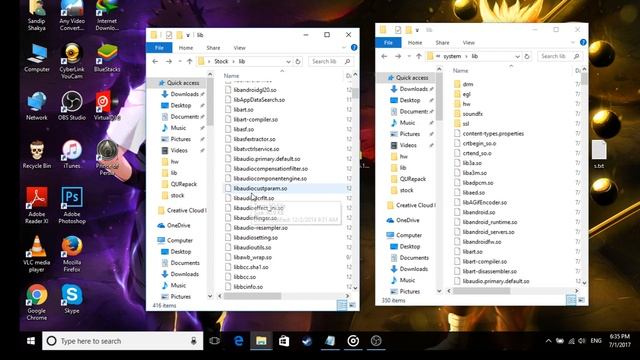Screen dimensions: 640x360
Task: Launch Skype from desktop
Action: tap(72, 300)
